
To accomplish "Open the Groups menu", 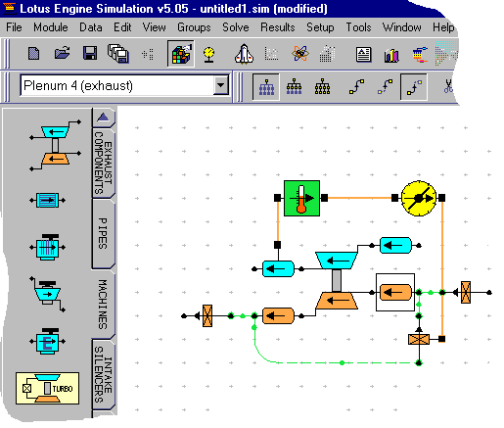I will [x=194, y=27].
